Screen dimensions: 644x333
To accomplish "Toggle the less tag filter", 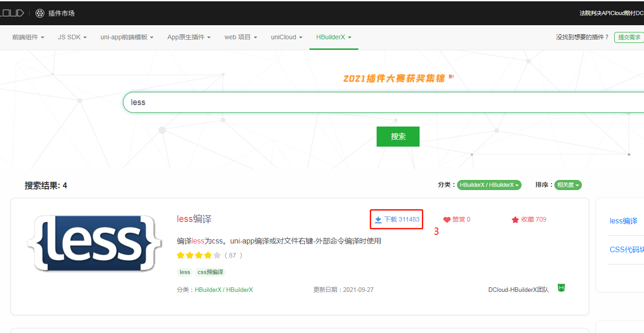I will coord(185,272).
